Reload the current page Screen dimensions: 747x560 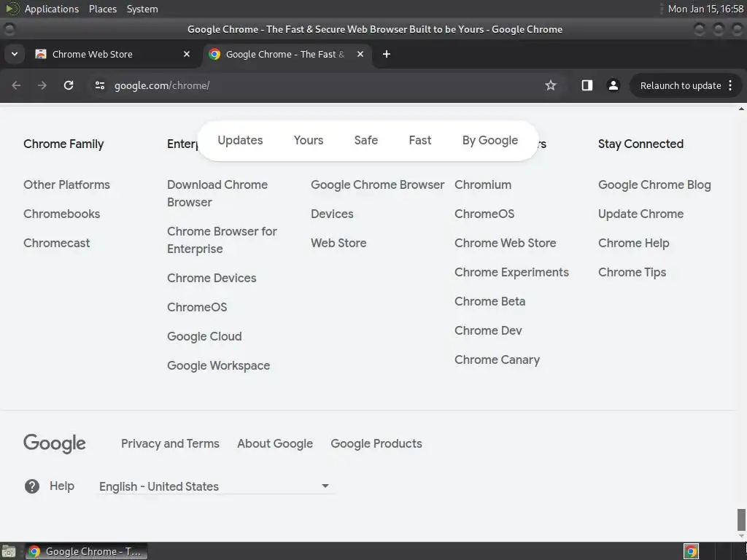[x=69, y=85]
